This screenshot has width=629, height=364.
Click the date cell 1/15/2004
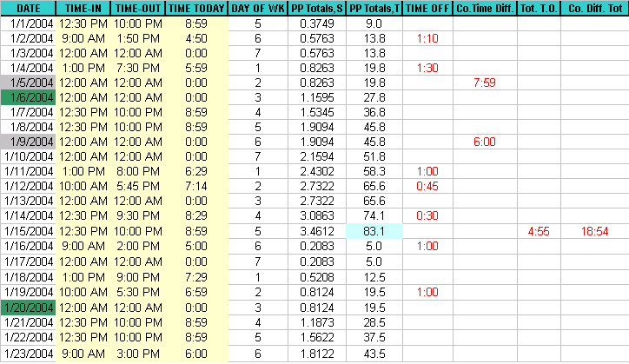tap(28, 231)
